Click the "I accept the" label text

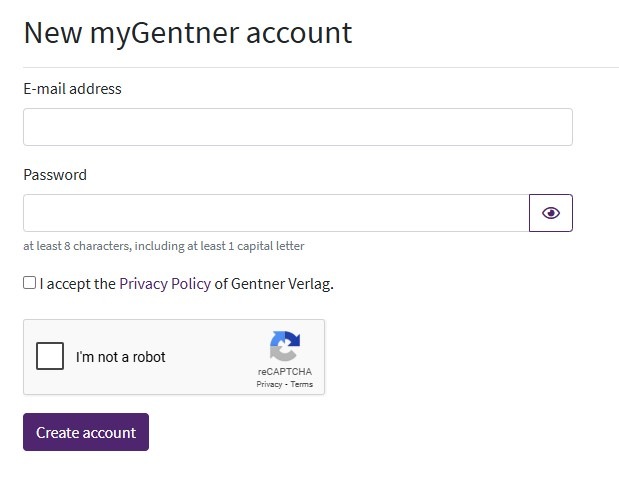78,284
